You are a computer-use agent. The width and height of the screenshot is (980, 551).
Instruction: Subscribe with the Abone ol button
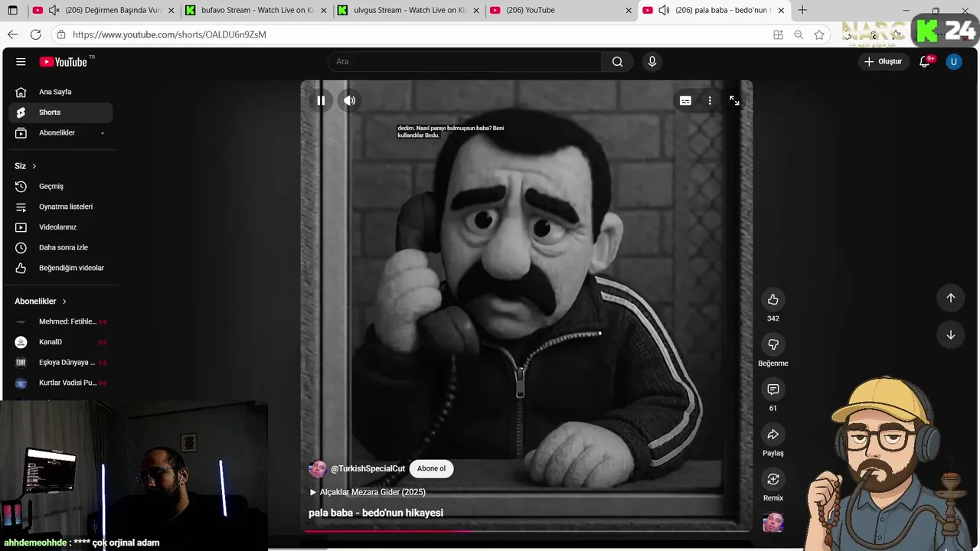[x=431, y=468]
